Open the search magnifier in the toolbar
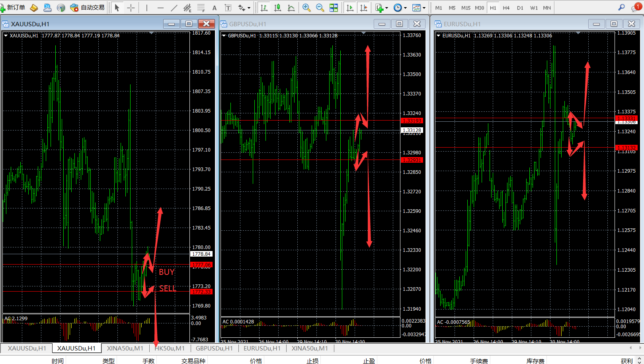The height and width of the screenshot is (364, 644). tap(621, 8)
